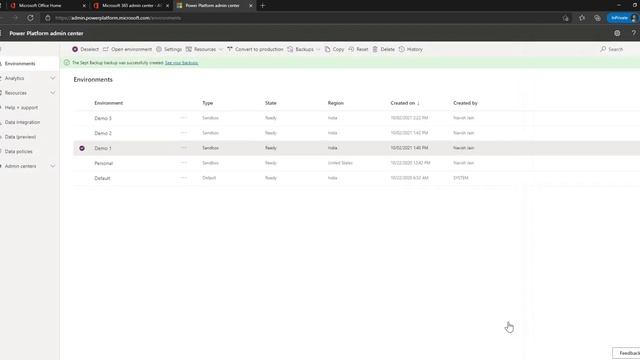640x360 pixels.
Task: Open Data integration page
Action: tap(22, 122)
